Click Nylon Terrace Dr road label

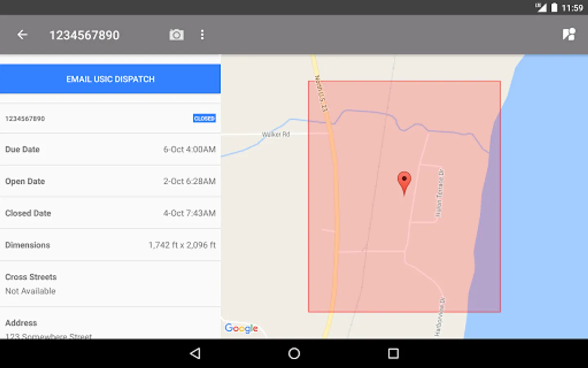point(439,193)
